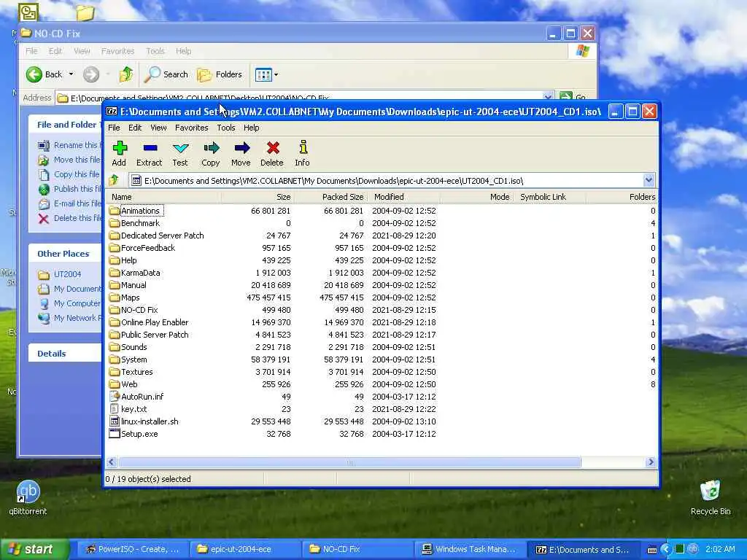Sort by the Symbolic Link column

(549, 197)
